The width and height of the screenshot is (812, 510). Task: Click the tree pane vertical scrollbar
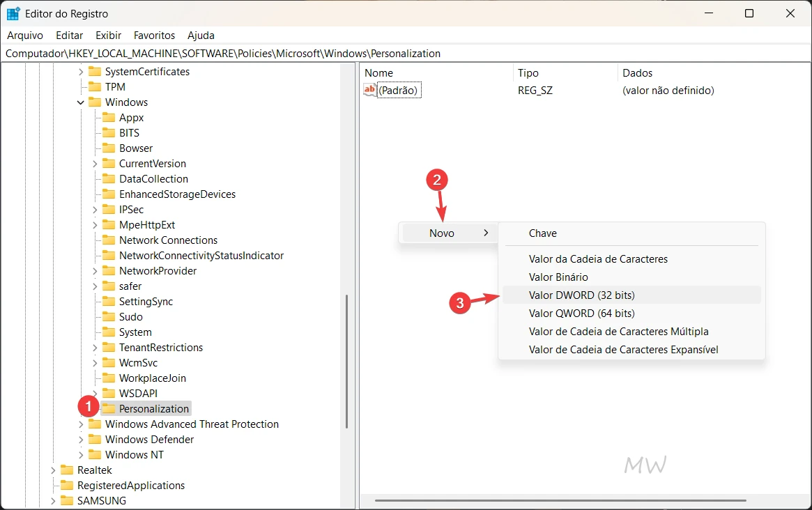pyautogui.click(x=346, y=361)
